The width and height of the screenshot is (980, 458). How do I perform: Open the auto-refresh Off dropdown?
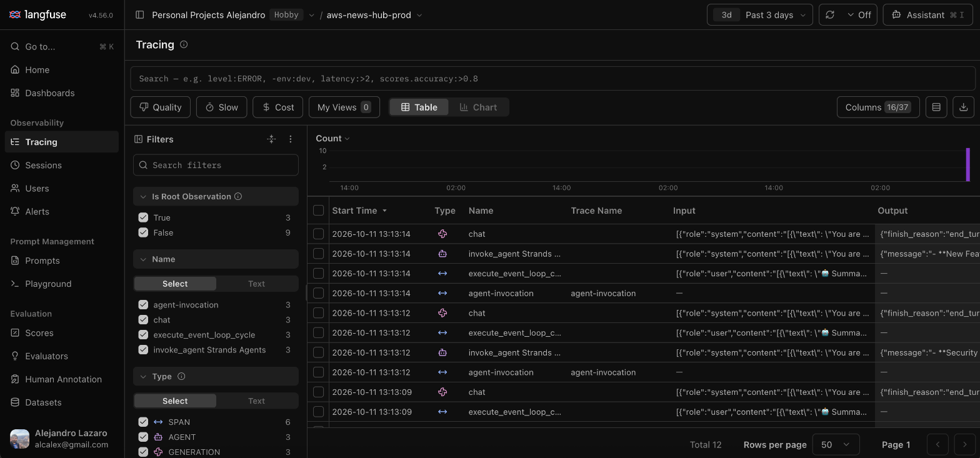859,15
